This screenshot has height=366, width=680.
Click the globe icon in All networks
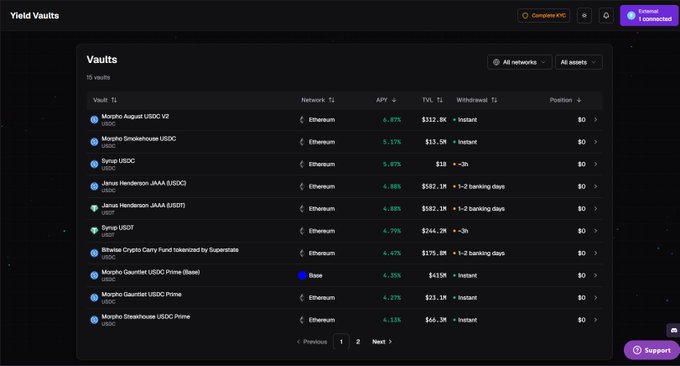pyautogui.click(x=496, y=62)
